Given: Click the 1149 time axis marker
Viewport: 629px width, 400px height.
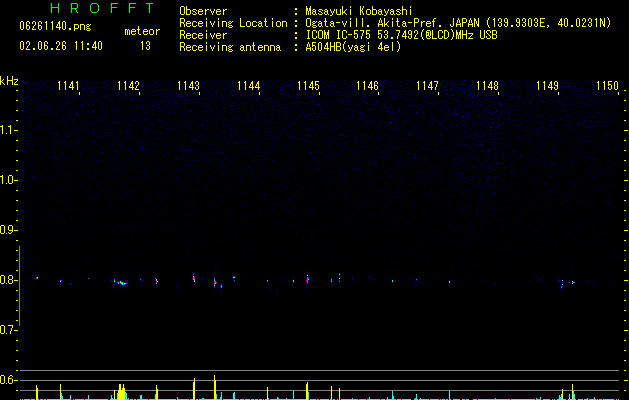Looking at the screenshot, I should [547, 85].
